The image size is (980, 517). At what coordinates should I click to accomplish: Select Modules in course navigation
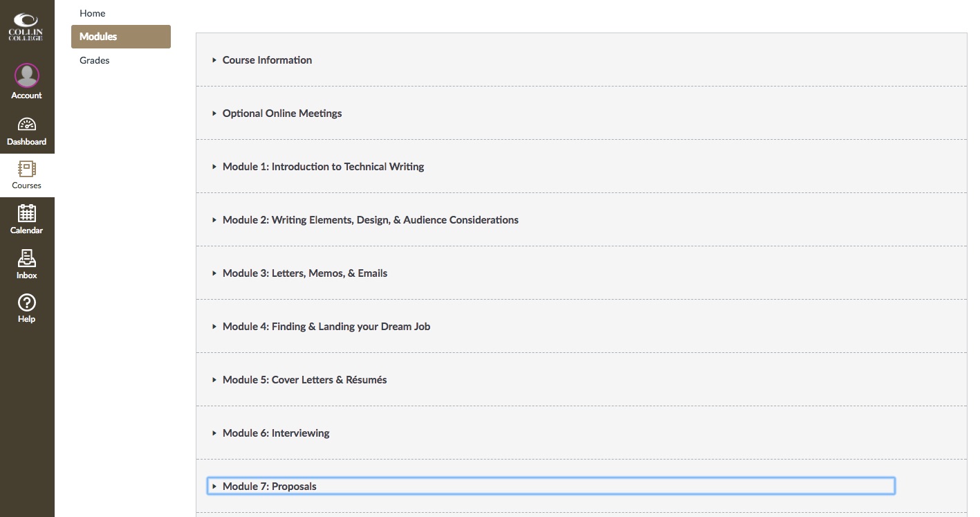click(x=98, y=37)
